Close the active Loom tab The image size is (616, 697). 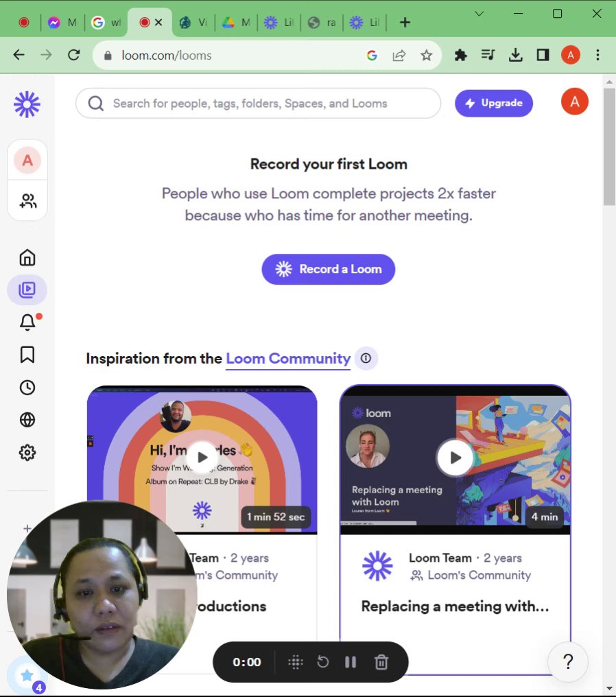[x=158, y=22]
